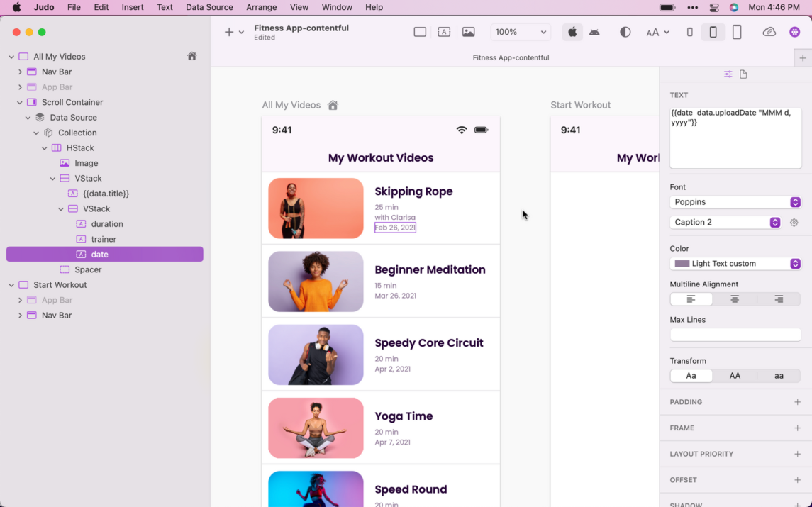Expand Nav Bar under Start Workout
The image size is (812, 507).
[20, 316]
